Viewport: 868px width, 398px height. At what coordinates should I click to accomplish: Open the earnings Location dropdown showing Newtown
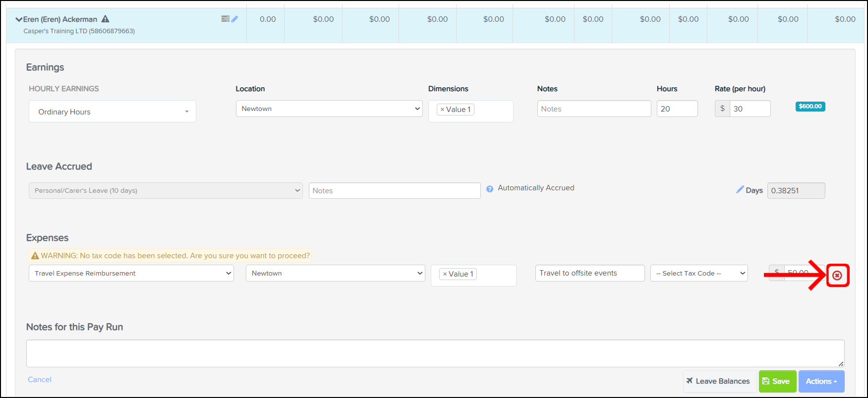click(329, 109)
